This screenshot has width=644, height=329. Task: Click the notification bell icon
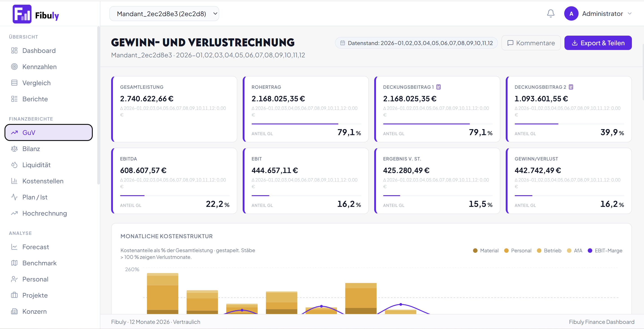pyautogui.click(x=551, y=13)
